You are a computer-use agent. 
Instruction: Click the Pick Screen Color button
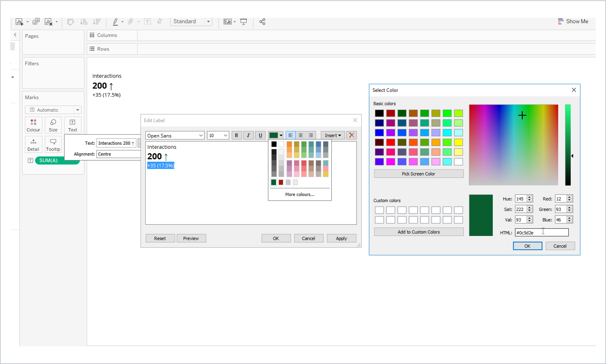[418, 173]
